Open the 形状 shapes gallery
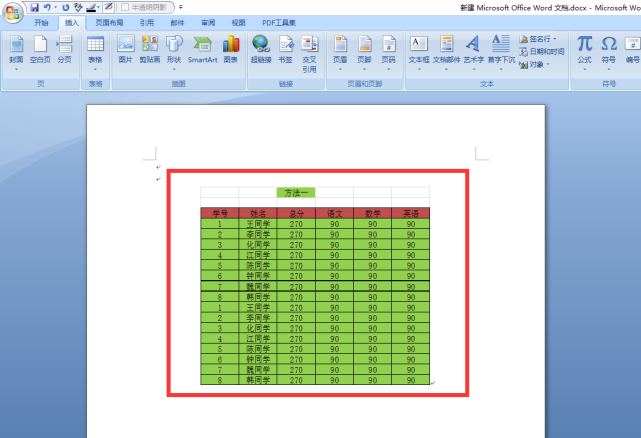This screenshot has width=641, height=438. [x=174, y=53]
